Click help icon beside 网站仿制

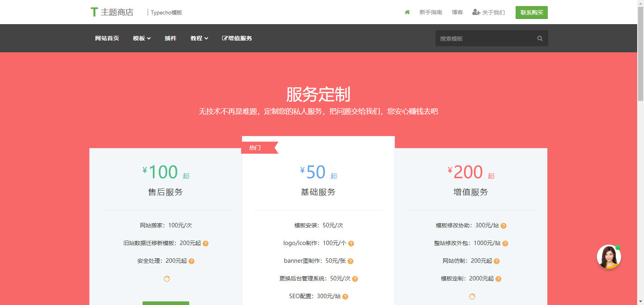pyautogui.click(x=497, y=261)
